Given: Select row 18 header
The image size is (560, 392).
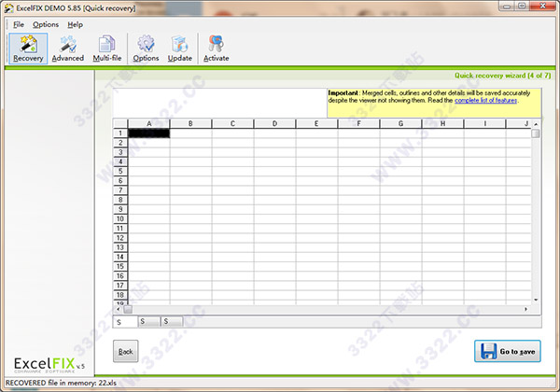Looking at the screenshot, I should coord(120,295).
